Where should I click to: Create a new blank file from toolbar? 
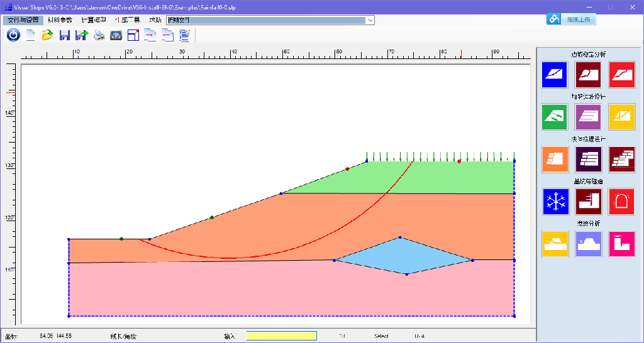click(x=30, y=35)
